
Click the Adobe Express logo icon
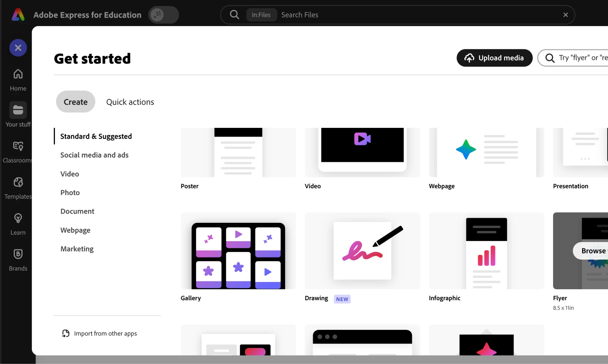pyautogui.click(x=18, y=15)
